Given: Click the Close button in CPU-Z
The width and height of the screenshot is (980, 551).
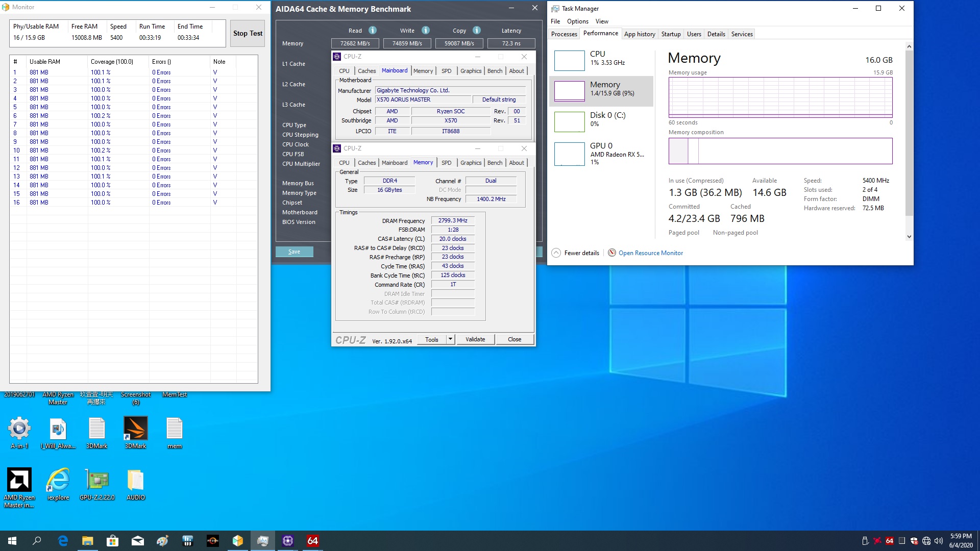Looking at the screenshot, I should pyautogui.click(x=514, y=339).
